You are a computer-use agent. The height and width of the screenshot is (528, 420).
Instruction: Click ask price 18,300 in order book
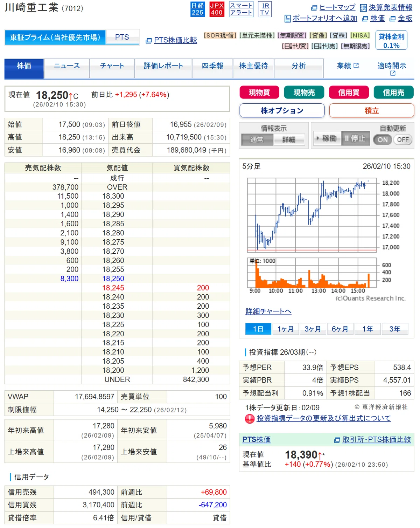coord(113,196)
